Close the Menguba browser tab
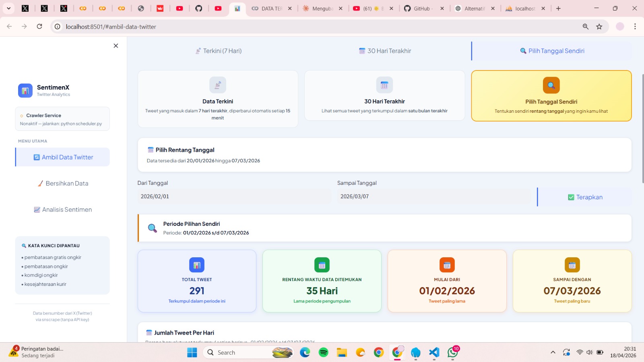Viewport: 644px width, 362px height. tap(341, 8)
